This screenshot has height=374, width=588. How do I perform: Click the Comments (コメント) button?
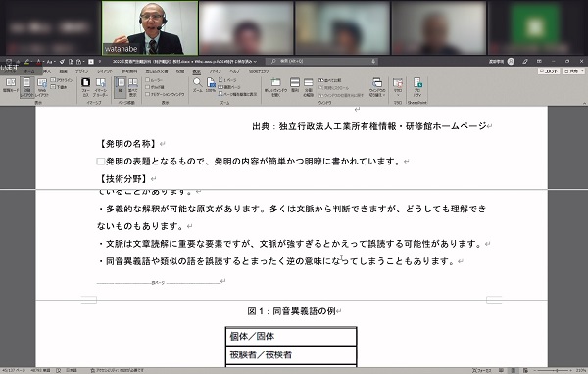549,71
